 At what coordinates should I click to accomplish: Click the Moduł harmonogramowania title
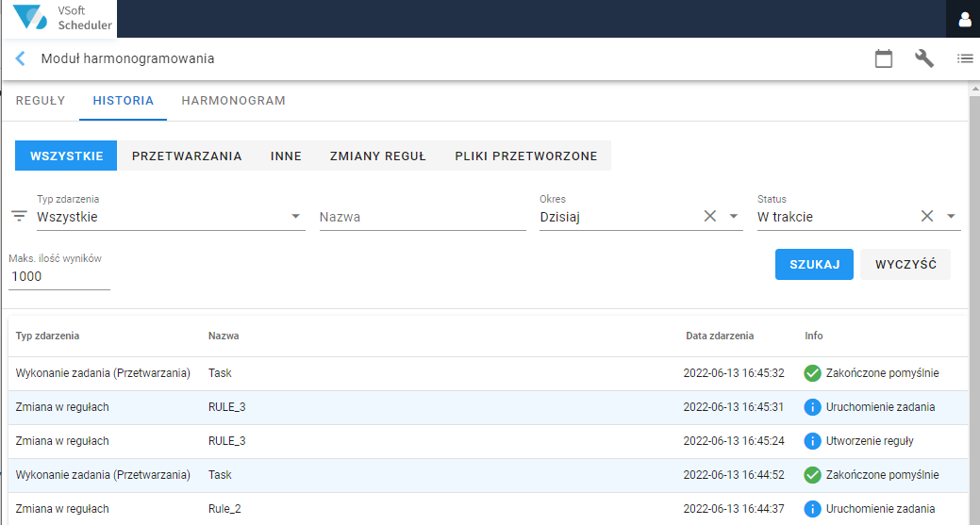[x=127, y=58]
